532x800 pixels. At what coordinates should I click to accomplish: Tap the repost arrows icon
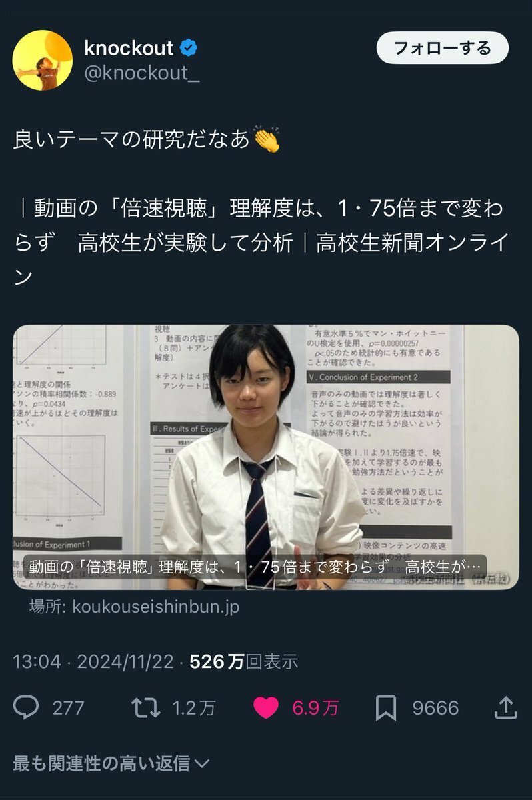point(146,708)
